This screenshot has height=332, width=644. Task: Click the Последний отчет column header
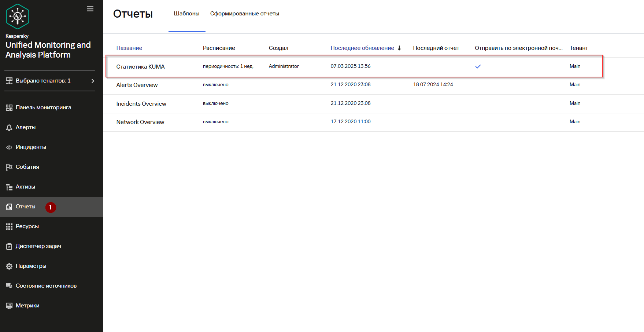point(436,48)
